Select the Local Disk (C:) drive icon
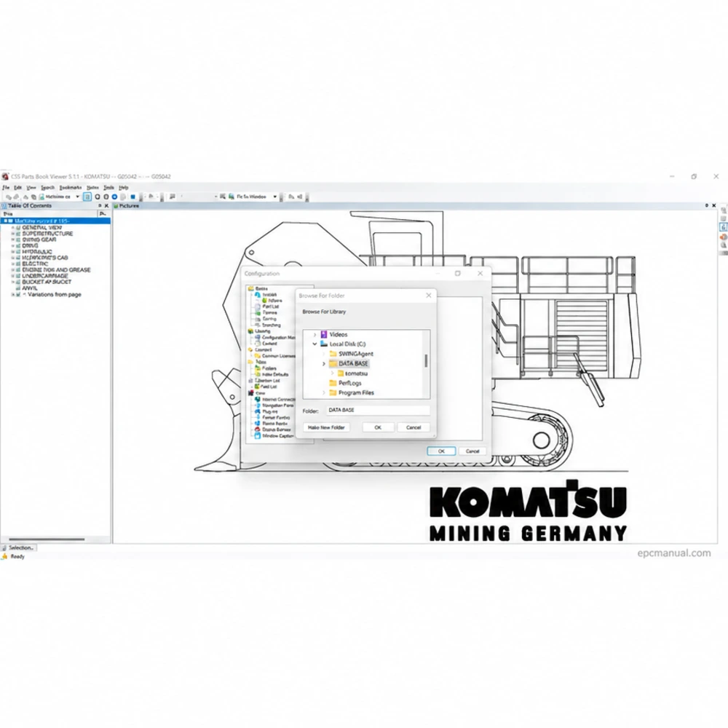The height and width of the screenshot is (728, 728). pos(324,344)
